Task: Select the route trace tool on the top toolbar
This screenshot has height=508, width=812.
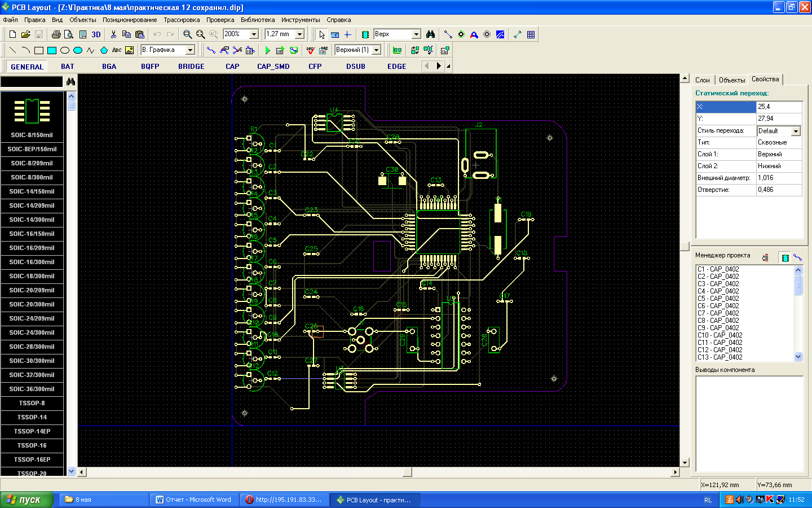Action: 448,34
